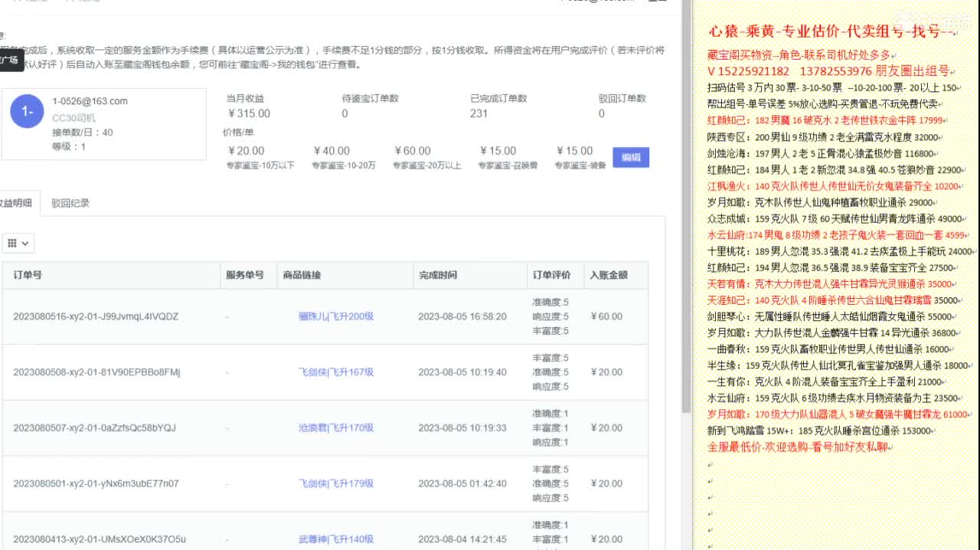The image size is (980, 550).
Task: Click the listing 众志成城：159克火队 49000
Action: coord(835,218)
